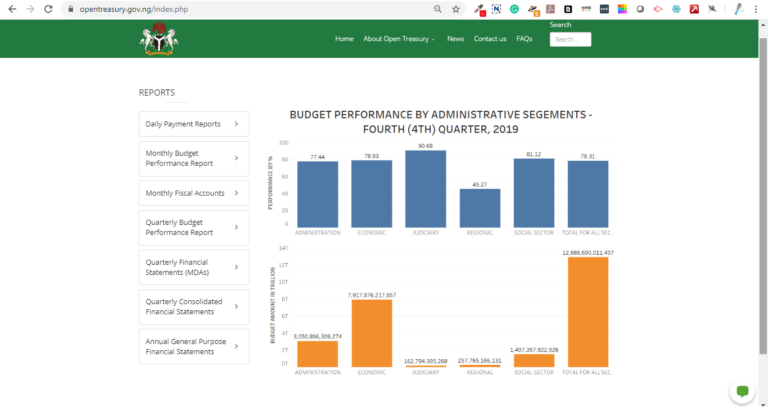Click the Budget Performance chart title
The image size is (768, 407).
(x=441, y=122)
